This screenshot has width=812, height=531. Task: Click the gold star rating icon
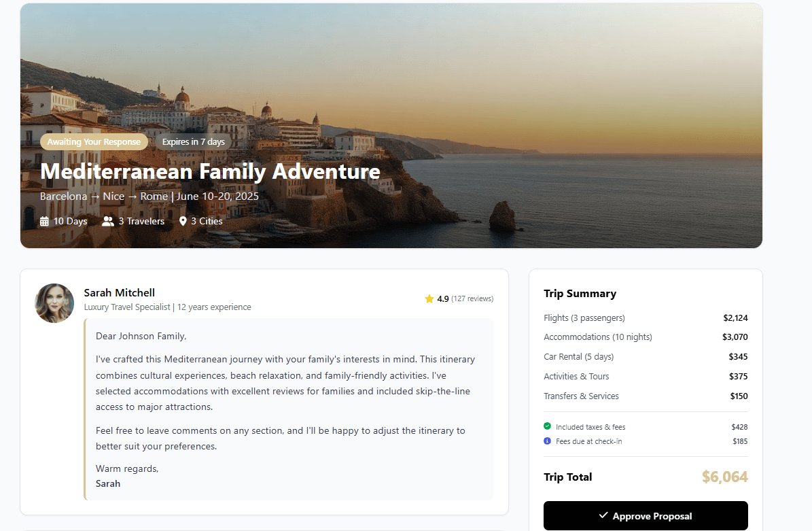pos(429,298)
